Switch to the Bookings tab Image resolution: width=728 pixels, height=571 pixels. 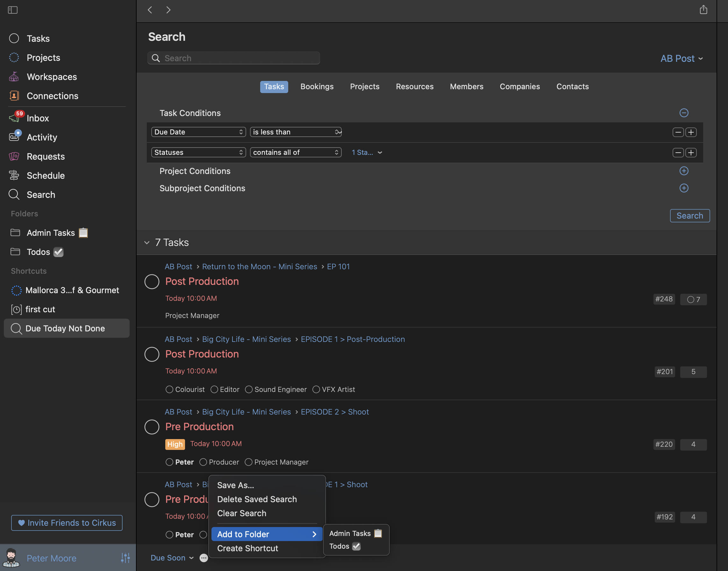tap(317, 87)
